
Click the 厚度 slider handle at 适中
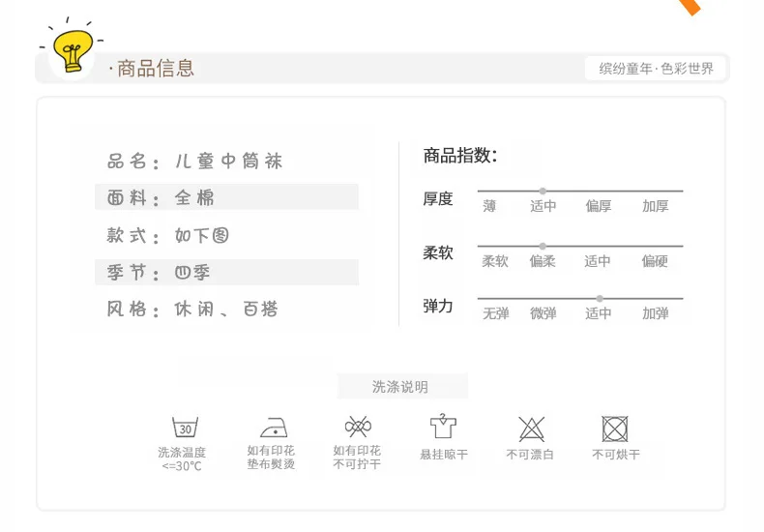pyautogui.click(x=543, y=191)
